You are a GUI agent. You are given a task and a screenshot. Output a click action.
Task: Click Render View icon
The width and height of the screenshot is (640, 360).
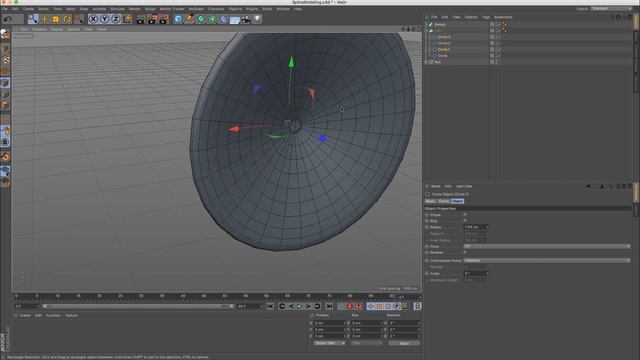coord(140,19)
